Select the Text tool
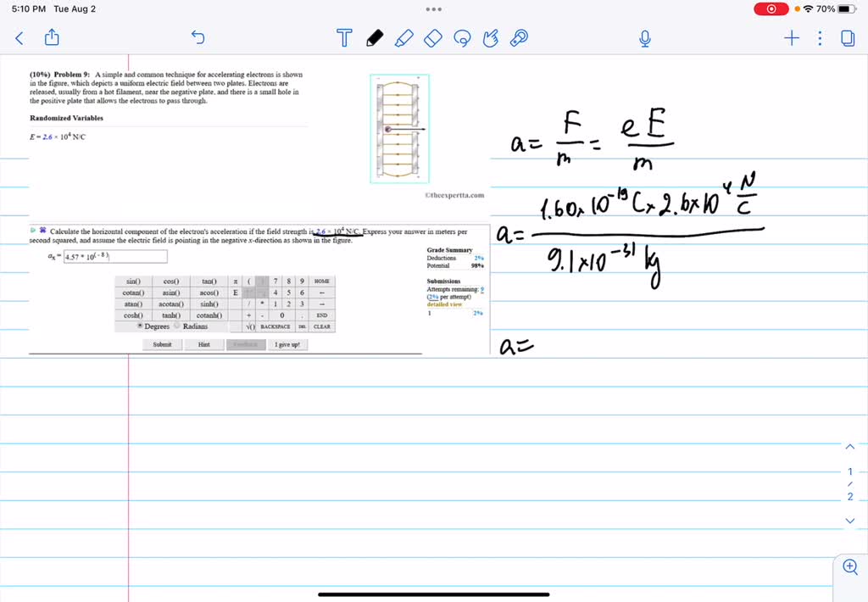 pos(343,38)
